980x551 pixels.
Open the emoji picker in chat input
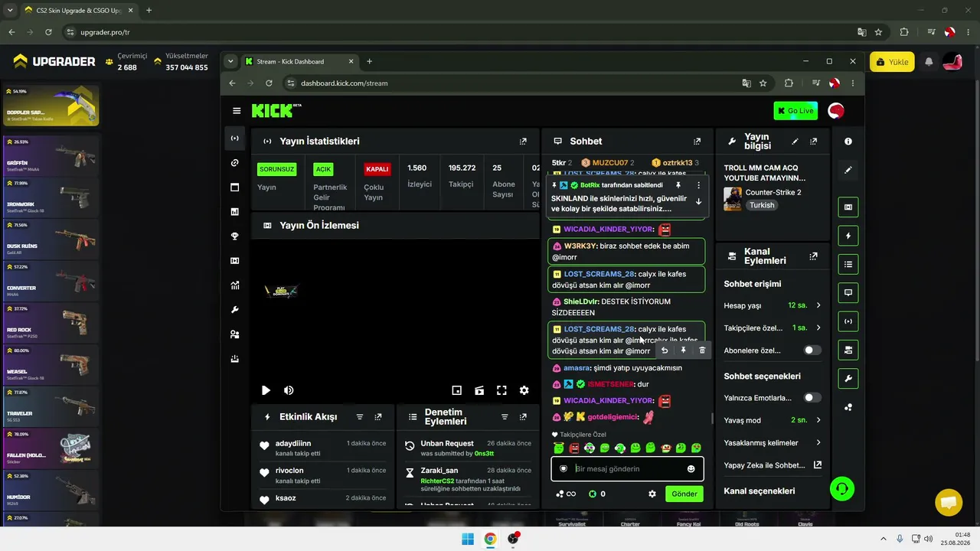pos(691,469)
